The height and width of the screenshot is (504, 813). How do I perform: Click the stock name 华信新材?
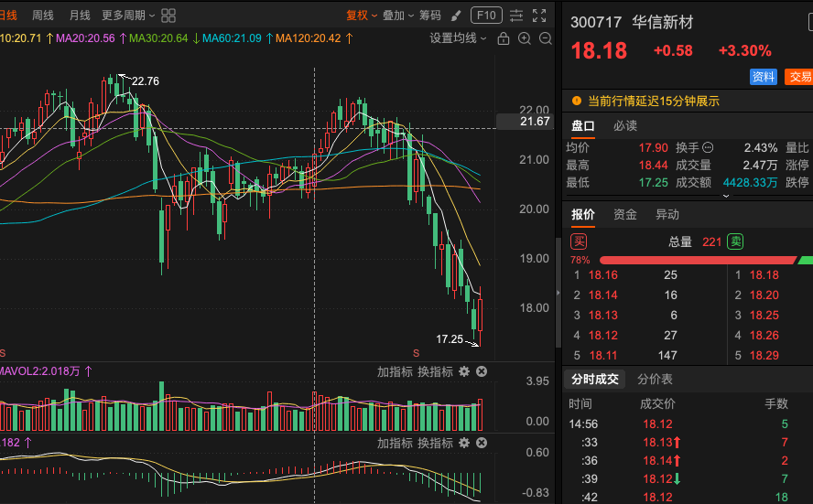point(662,22)
